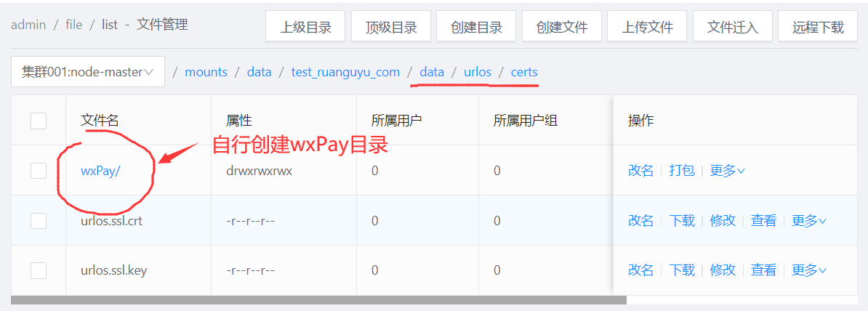868x311 pixels.
Task: Click the 文件名 column header
Action: pos(100,121)
